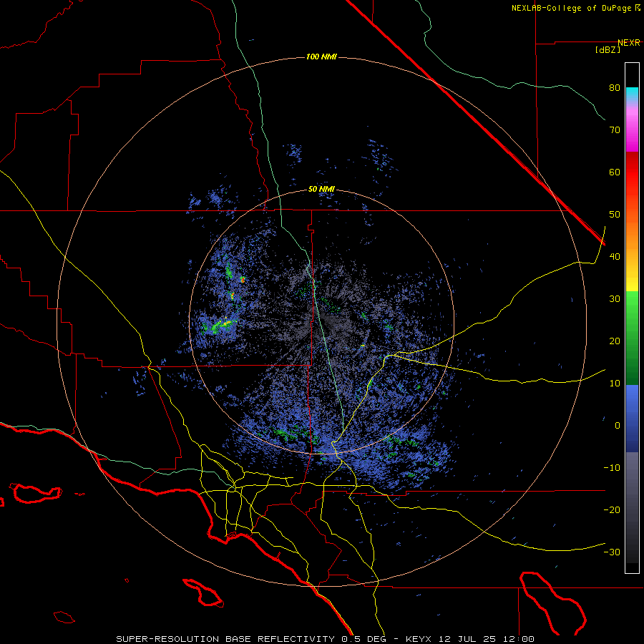Viewport: 644px width, 644px height.
Task: Click the 50 NMI range ring label
Action: (x=321, y=190)
